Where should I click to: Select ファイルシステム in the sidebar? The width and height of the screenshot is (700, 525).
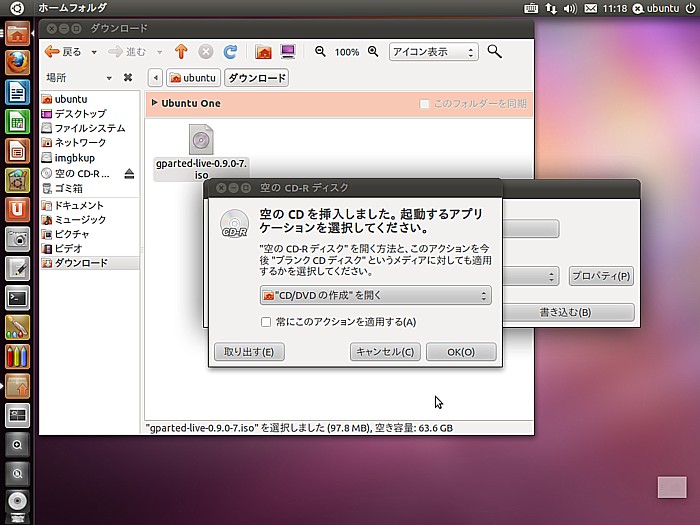point(89,128)
